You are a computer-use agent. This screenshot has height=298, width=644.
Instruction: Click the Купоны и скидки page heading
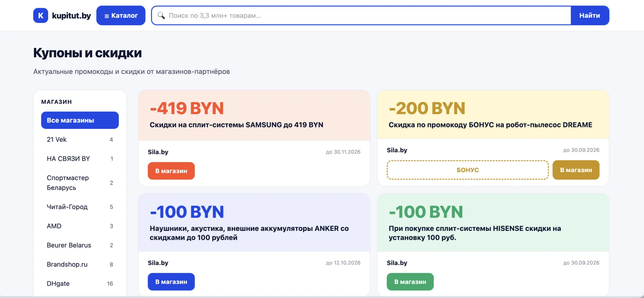[88, 53]
